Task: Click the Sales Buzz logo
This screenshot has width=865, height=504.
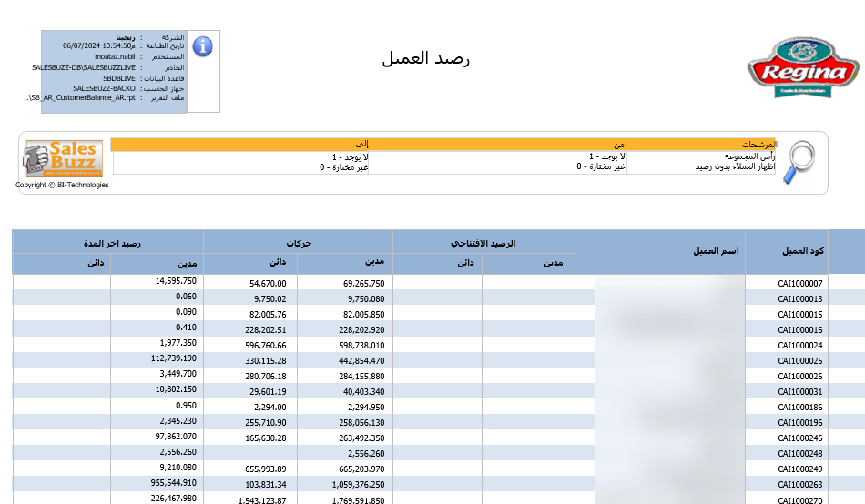Action: 63,158
